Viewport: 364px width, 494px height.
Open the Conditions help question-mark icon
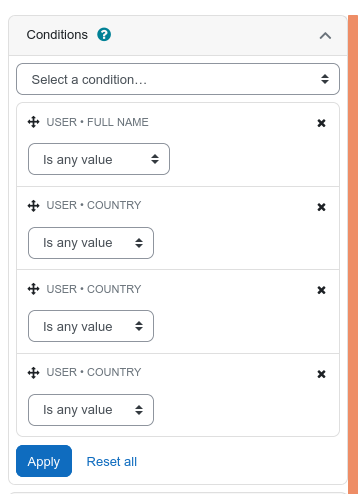pyautogui.click(x=104, y=34)
